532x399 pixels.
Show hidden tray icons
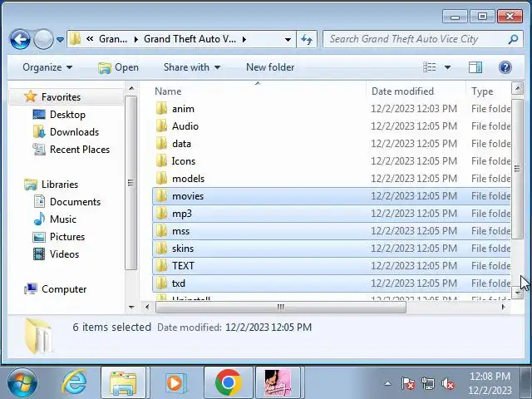[x=388, y=384]
